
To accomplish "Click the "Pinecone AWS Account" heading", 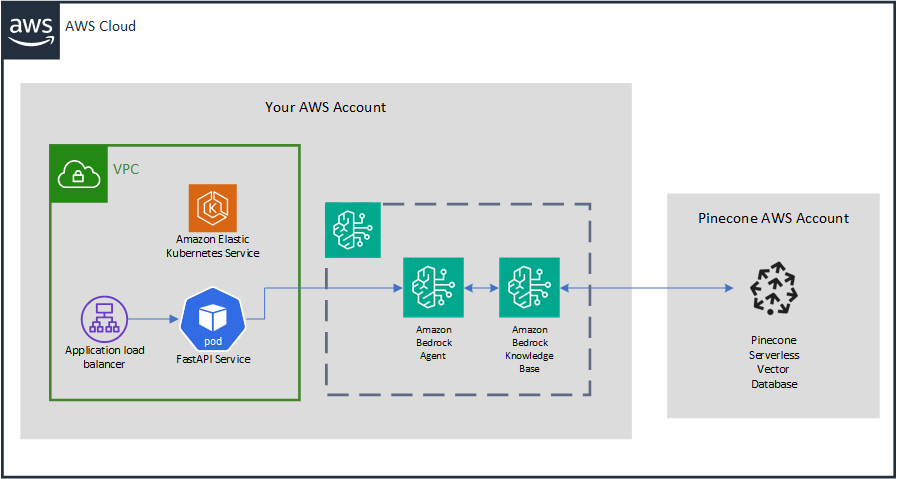I will (x=773, y=218).
